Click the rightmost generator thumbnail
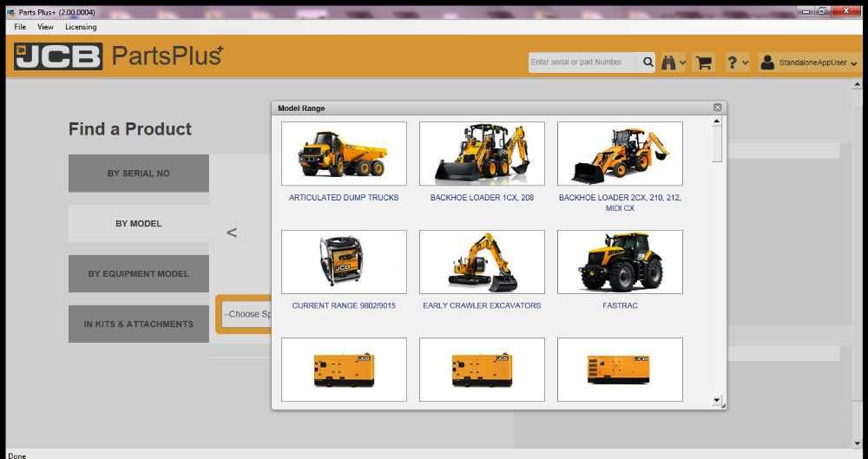 click(x=620, y=370)
